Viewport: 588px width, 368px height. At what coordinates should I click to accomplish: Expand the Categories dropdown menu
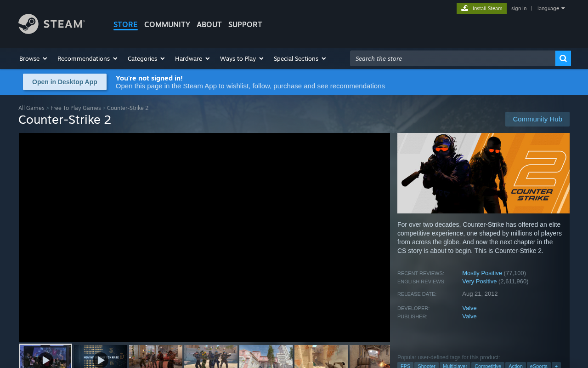click(146, 58)
